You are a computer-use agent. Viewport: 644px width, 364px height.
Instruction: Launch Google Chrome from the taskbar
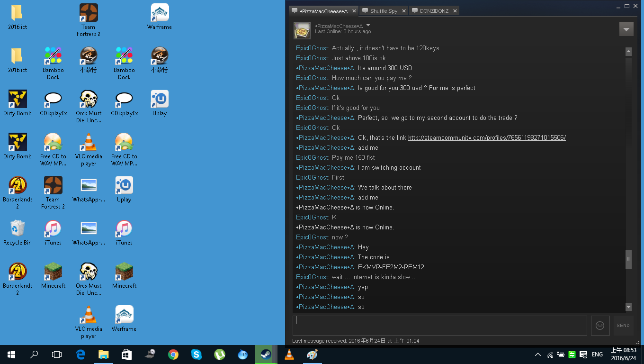coord(173,355)
